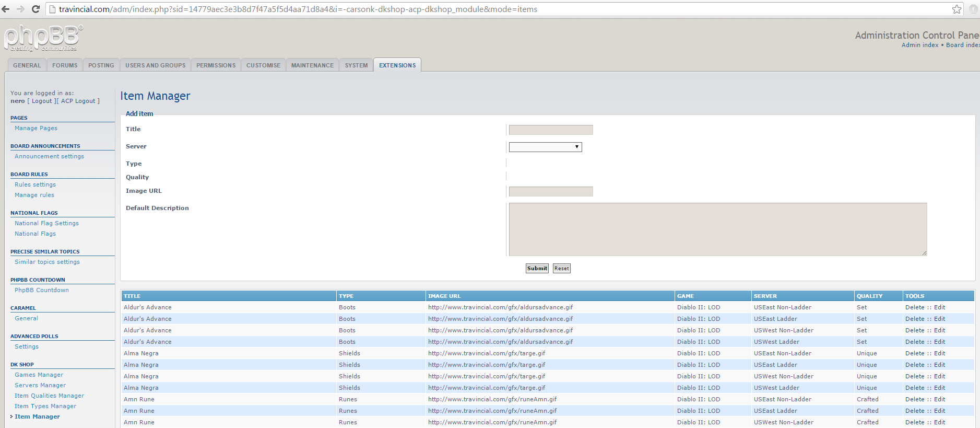This screenshot has width=980, height=428.
Task: Delete Aldur's Advance USEast Non-Ladder item
Action: click(915, 307)
